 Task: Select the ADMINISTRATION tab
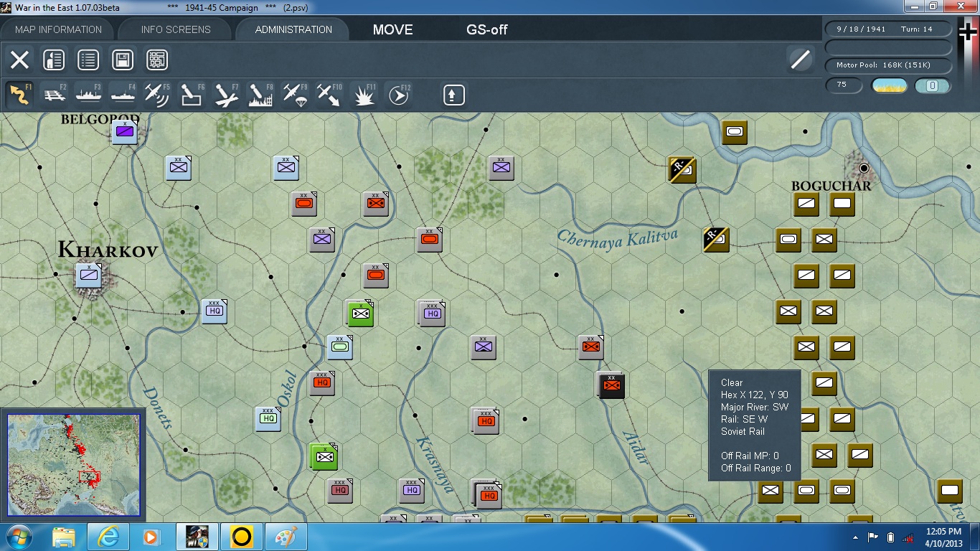(293, 29)
